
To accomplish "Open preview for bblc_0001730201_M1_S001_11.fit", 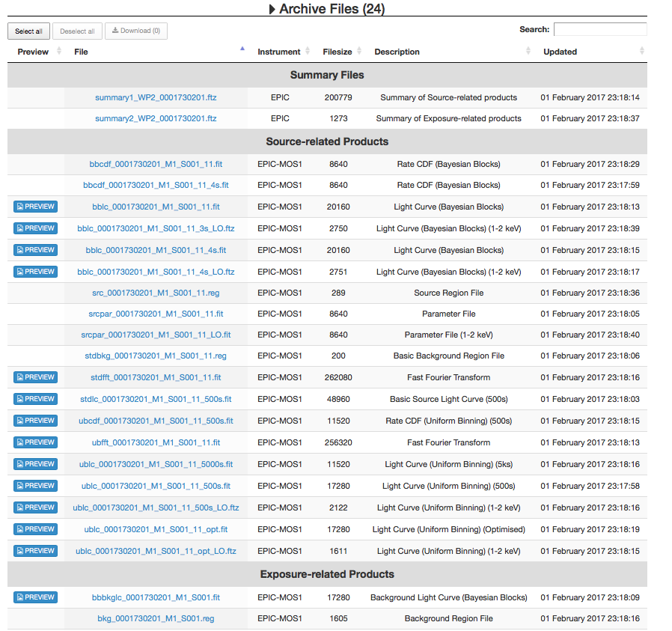I will [x=35, y=207].
